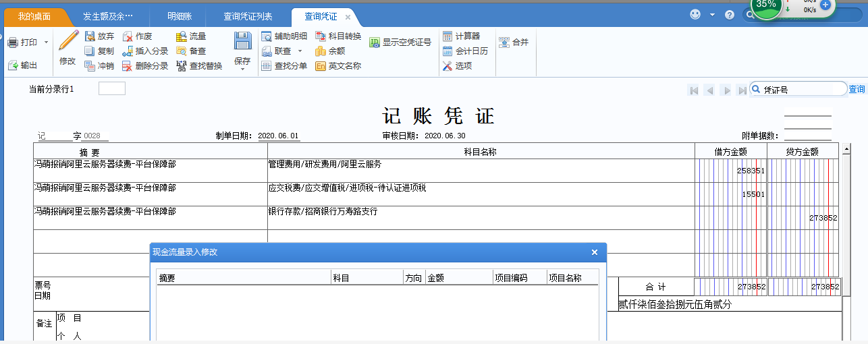868x344 pixels.
Task: Click 查找分单 toolbar item
Action: [284, 66]
